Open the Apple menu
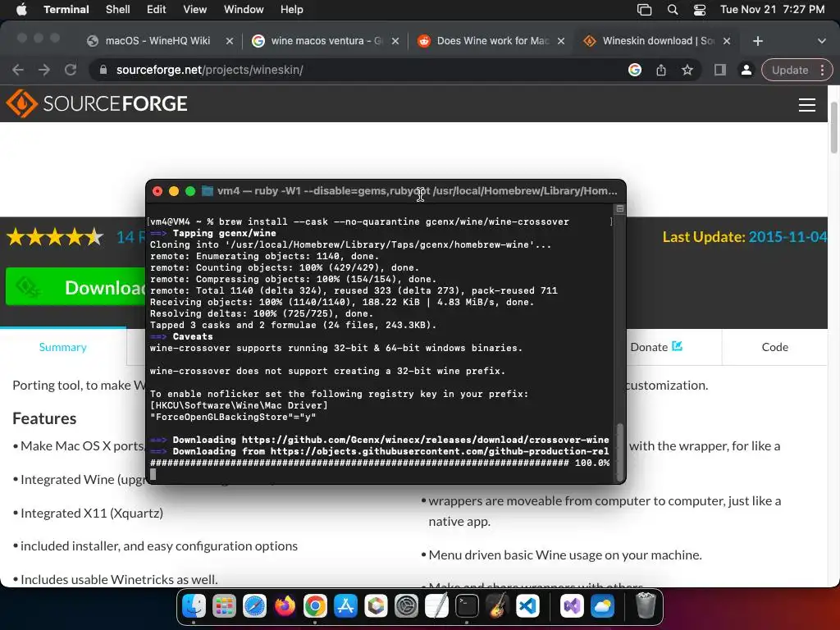 click(21, 10)
